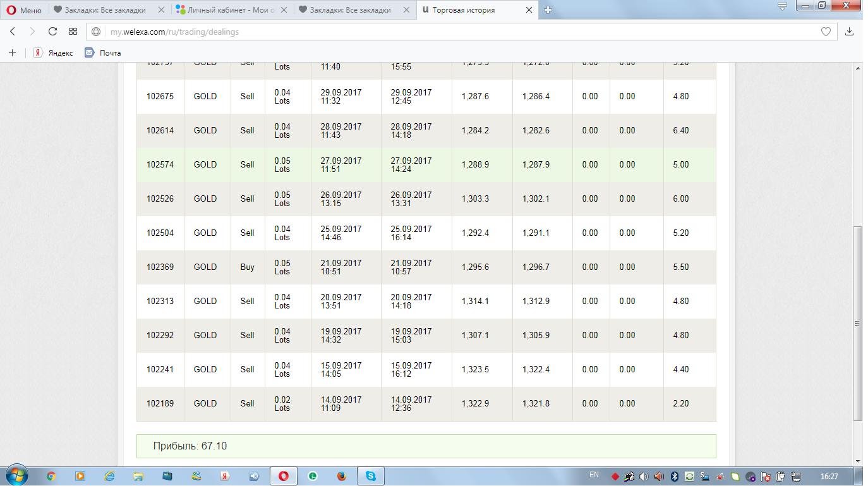Viewport: 868px width, 488px height.
Task: Open Skype from the taskbar
Action: point(371,476)
